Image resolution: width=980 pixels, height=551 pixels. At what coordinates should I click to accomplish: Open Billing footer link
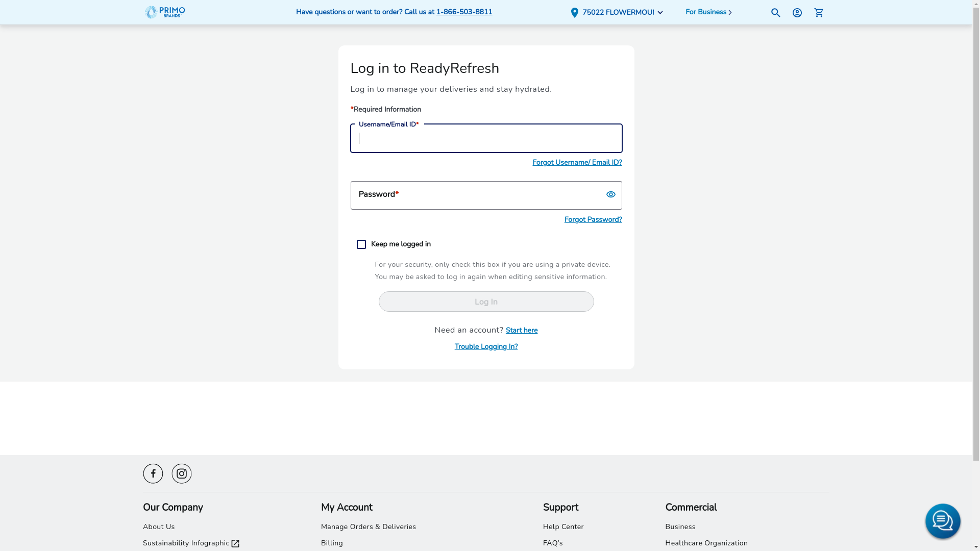[332, 543]
